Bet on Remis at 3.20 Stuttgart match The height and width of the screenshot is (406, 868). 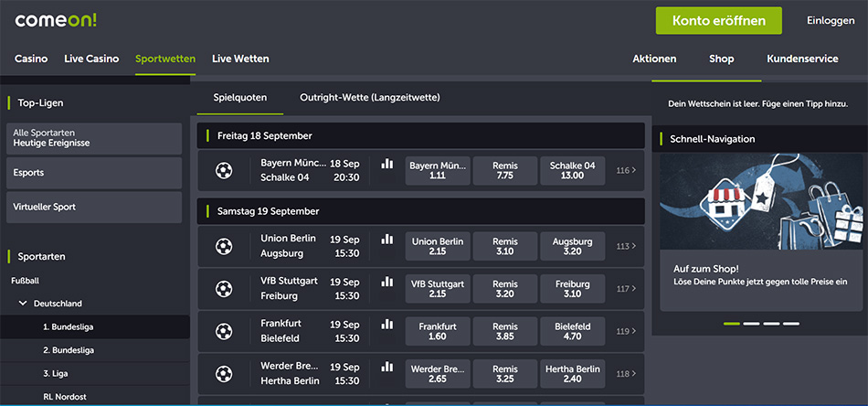coord(505,289)
